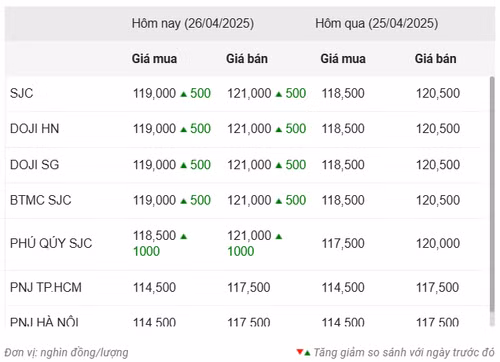Click PHÚ QUÝ SJC today's sell price 121,000

(x=249, y=236)
